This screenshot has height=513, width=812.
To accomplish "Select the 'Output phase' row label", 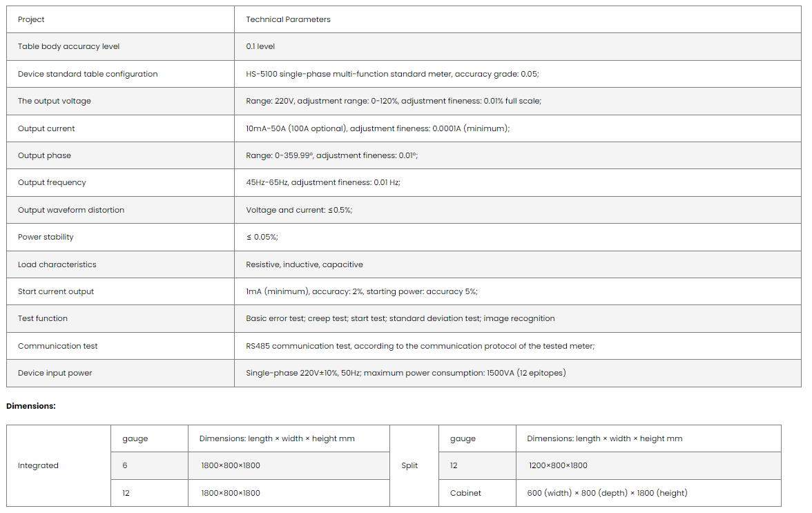I will pyautogui.click(x=44, y=155).
